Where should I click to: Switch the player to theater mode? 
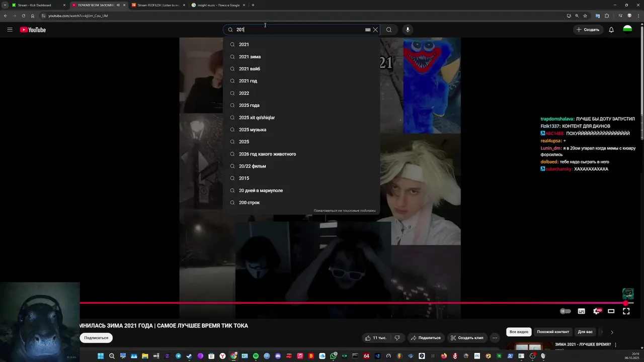[611, 311]
